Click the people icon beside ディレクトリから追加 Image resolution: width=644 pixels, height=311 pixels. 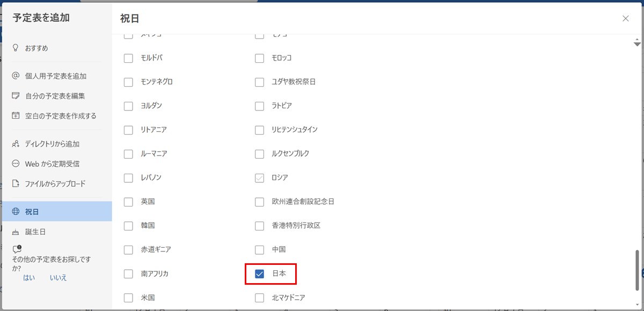pyautogui.click(x=16, y=144)
